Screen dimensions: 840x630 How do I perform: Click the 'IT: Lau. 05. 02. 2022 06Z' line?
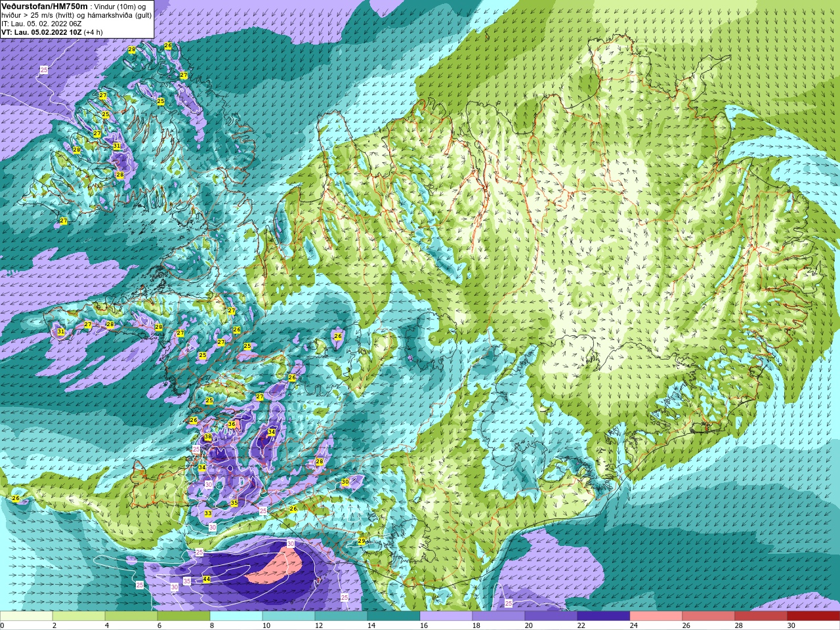[x=41, y=24]
